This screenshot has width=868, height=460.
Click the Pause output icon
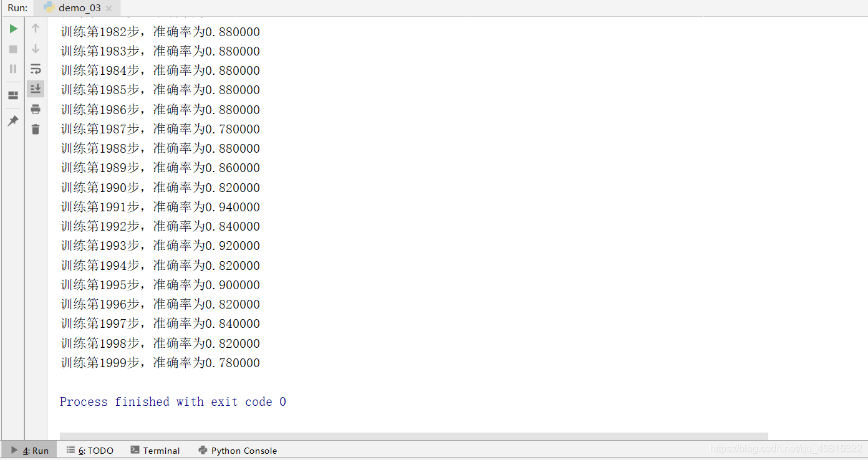pos(13,69)
